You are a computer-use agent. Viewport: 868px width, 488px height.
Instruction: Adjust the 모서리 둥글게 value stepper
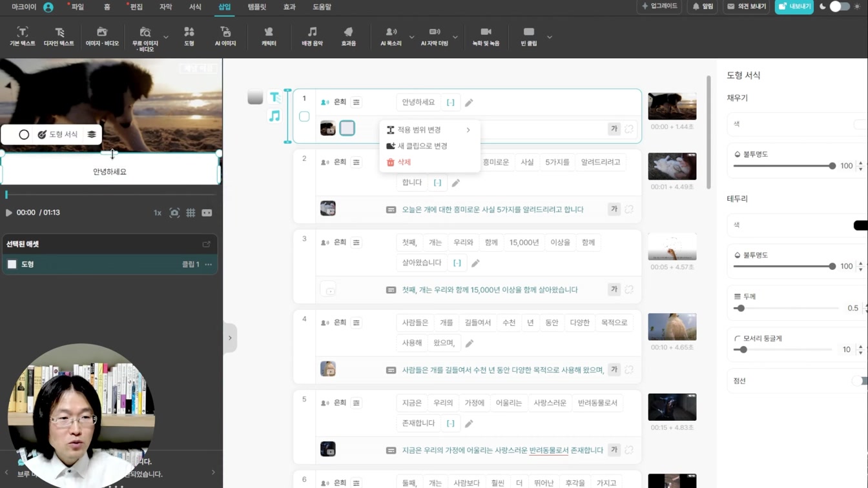tap(860, 349)
